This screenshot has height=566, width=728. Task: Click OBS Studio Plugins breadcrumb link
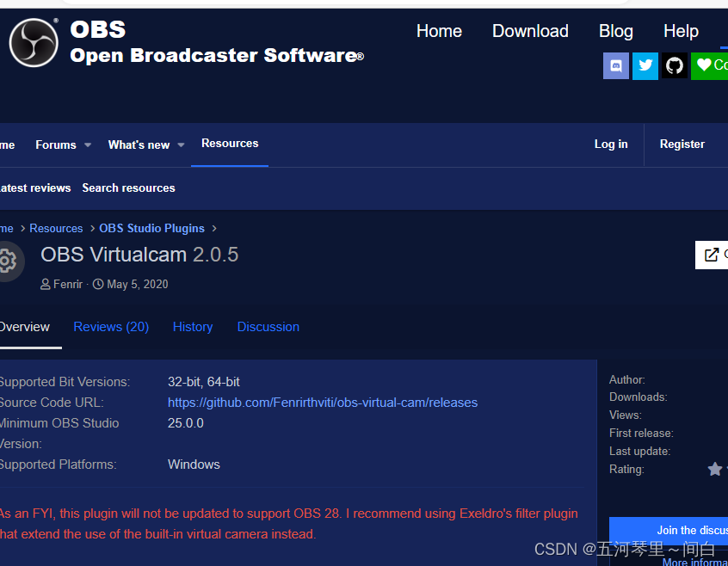pyautogui.click(x=151, y=228)
